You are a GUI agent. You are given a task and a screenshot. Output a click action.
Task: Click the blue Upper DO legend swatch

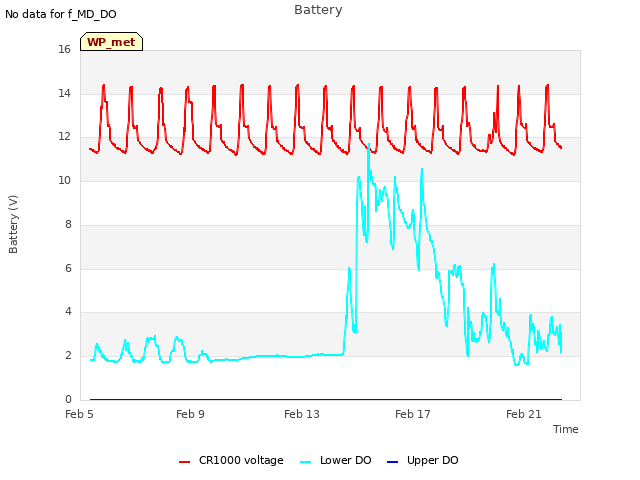(x=392, y=462)
